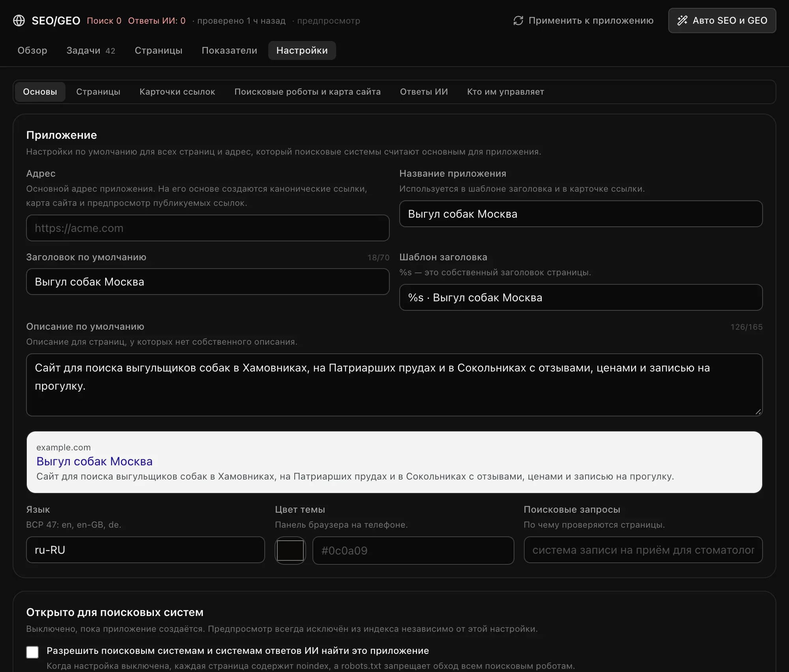Click the #0c0a09 hex color field
The height and width of the screenshot is (672, 789).
(413, 551)
